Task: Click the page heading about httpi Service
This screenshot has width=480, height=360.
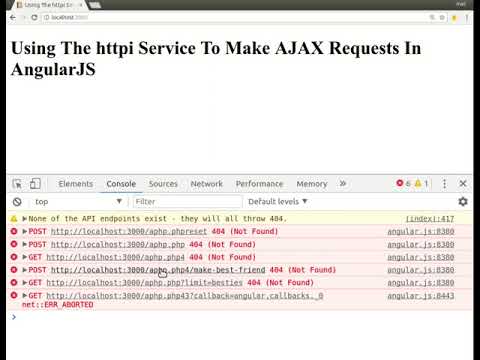Action: [216, 58]
